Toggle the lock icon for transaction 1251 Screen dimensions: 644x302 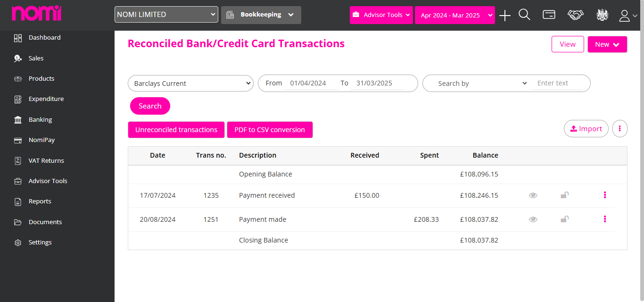pos(564,219)
